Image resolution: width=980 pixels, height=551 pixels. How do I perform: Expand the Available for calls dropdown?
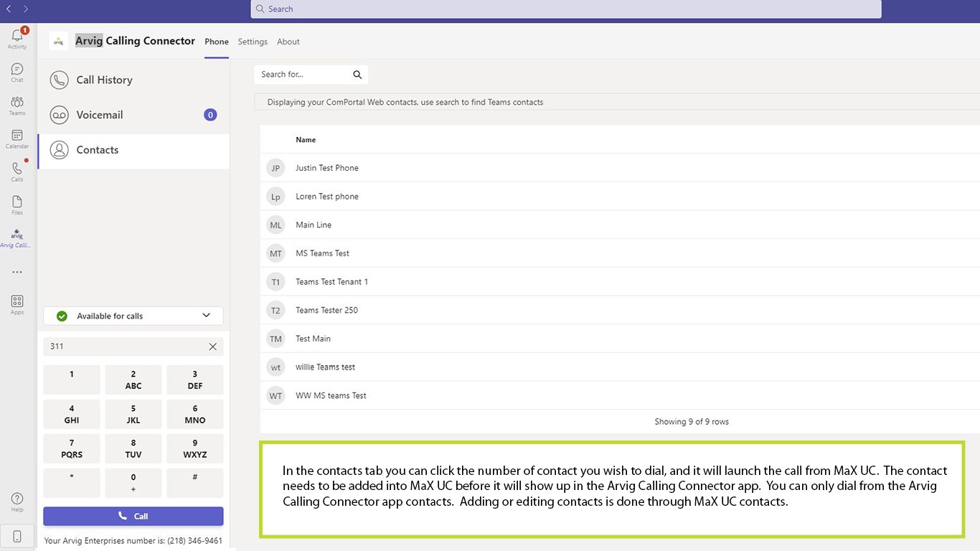coord(133,316)
